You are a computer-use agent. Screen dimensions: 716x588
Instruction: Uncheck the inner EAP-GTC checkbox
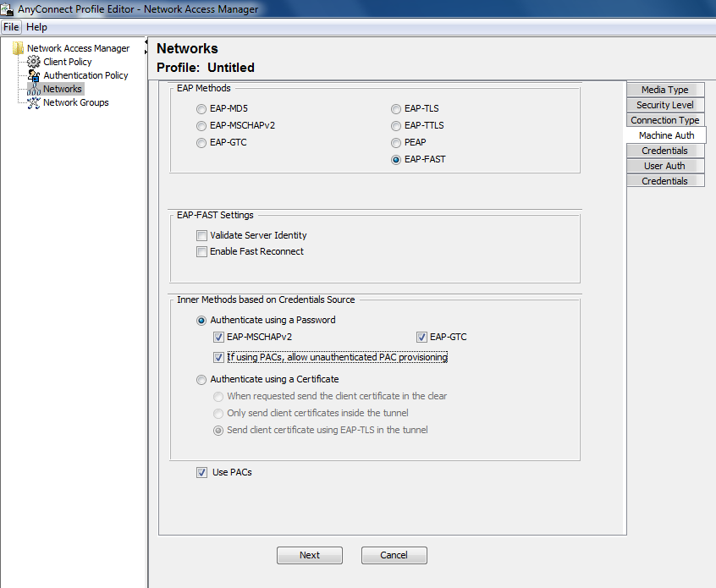(x=421, y=338)
